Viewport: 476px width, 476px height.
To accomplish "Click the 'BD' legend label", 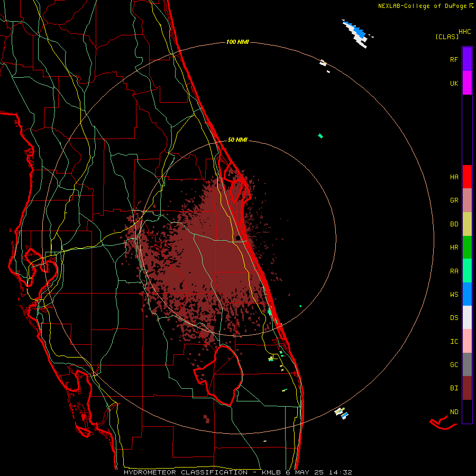I will pyautogui.click(x=454, y=224).
